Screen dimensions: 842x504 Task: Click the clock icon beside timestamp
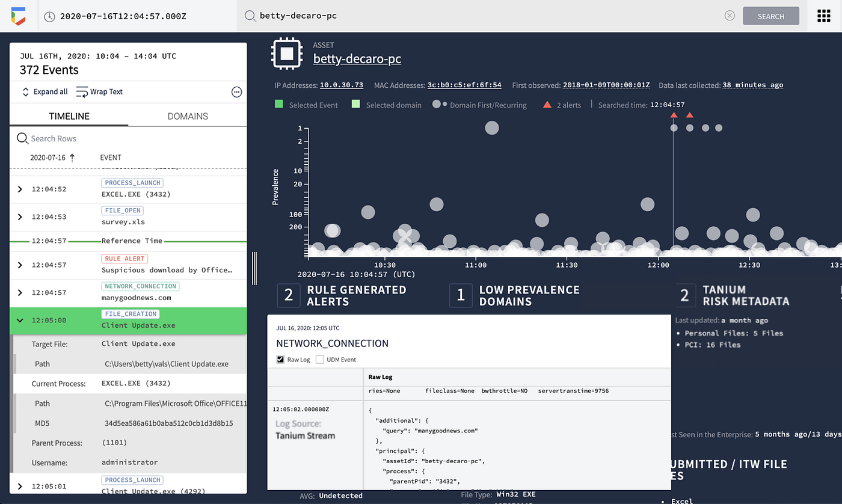[x=49, y=16]
